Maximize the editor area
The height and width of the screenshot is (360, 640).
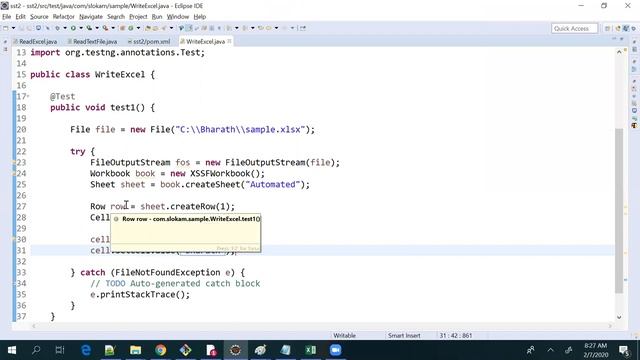[622, 39]
